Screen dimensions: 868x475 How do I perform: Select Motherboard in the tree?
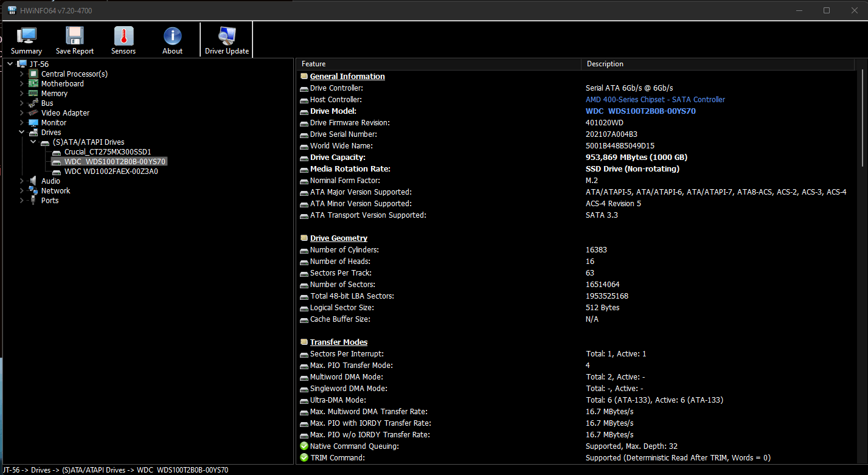click(62, 83)
